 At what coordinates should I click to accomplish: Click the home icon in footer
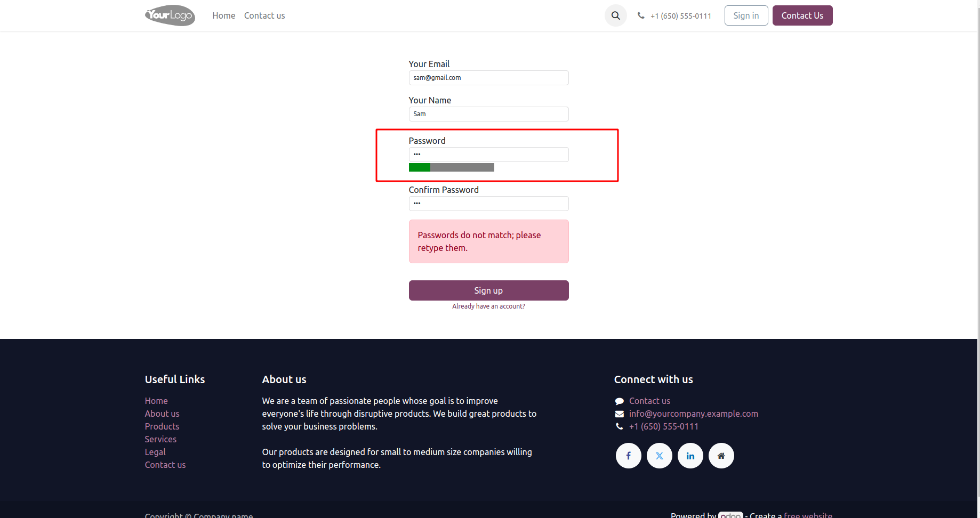721,456
